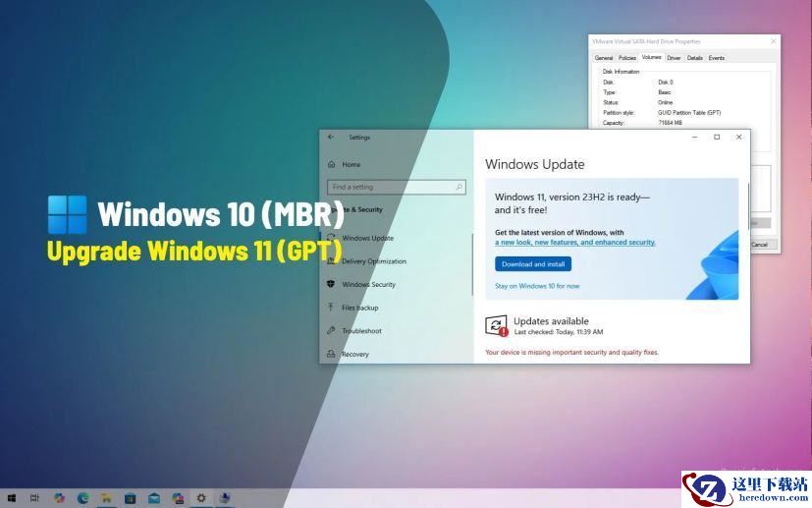Open Delivery Optimization settings page
Image resolution: width=812 pixels, height=508 pixels.
(374, 261)
